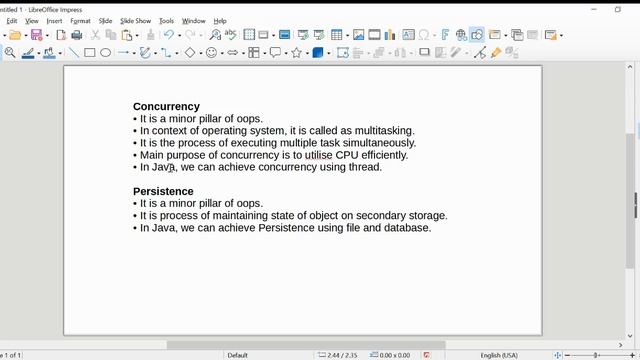Select the Line drawing tool
The height and width of the screenshot is (360, 640).
click(73, 53)
